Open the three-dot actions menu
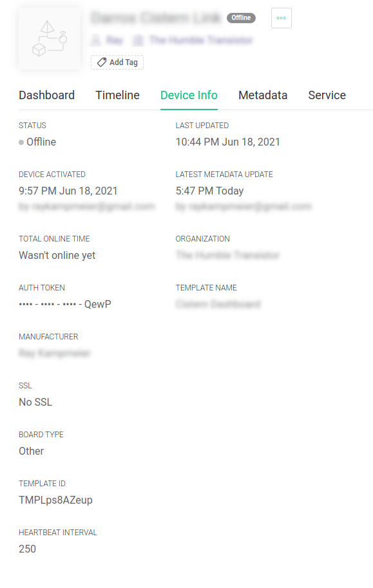Screen dimensions: 373x588 click(x=281, y=18)
